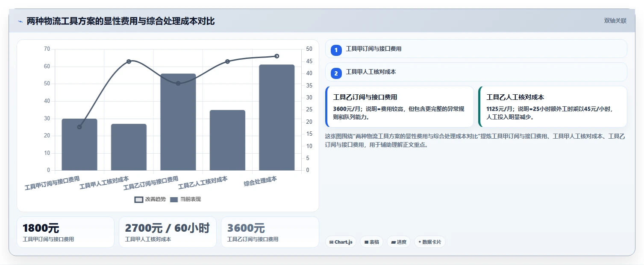Click the 双轴关联 label in header

tap(615, 21)
